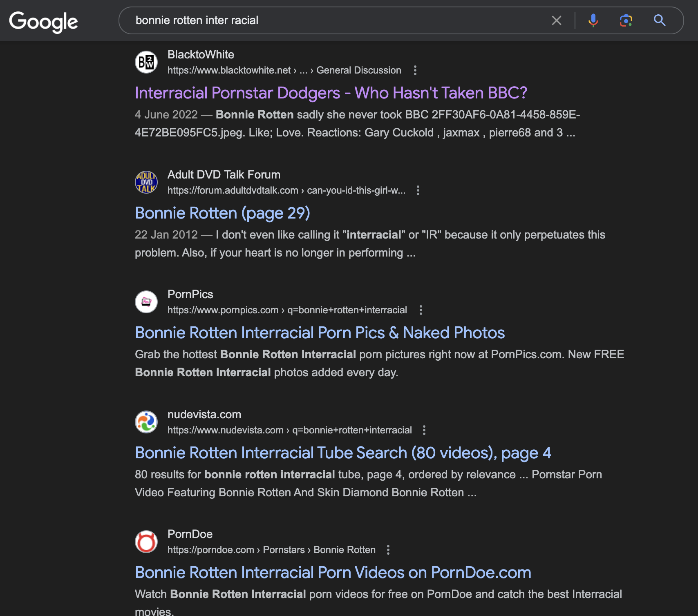Click the forum.adultdvdtalk.com breadcrumb URL

pyautogui.click(x=286, y=190)
